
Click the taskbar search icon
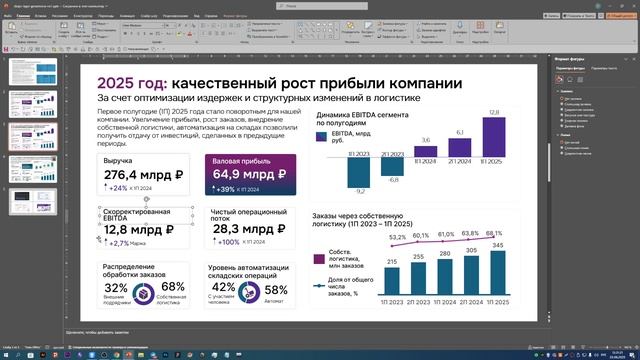pyautogui.click(x=18, y=355)
